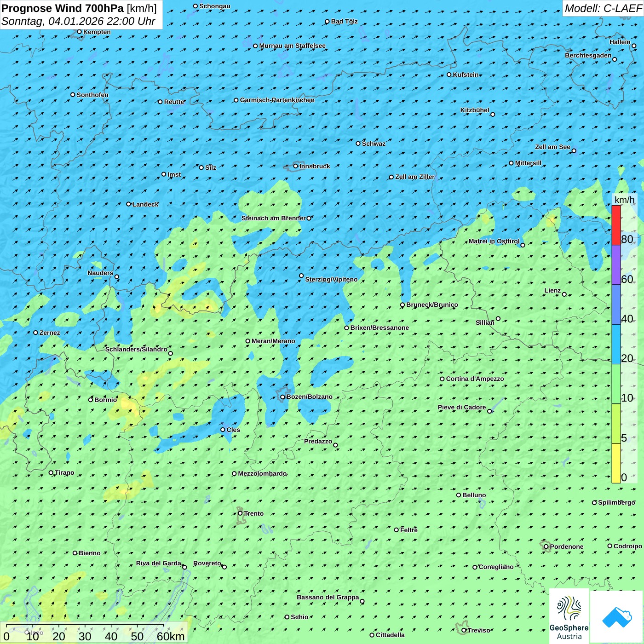Click the Rovereto label
644x644 pixels.
point(207,563)
